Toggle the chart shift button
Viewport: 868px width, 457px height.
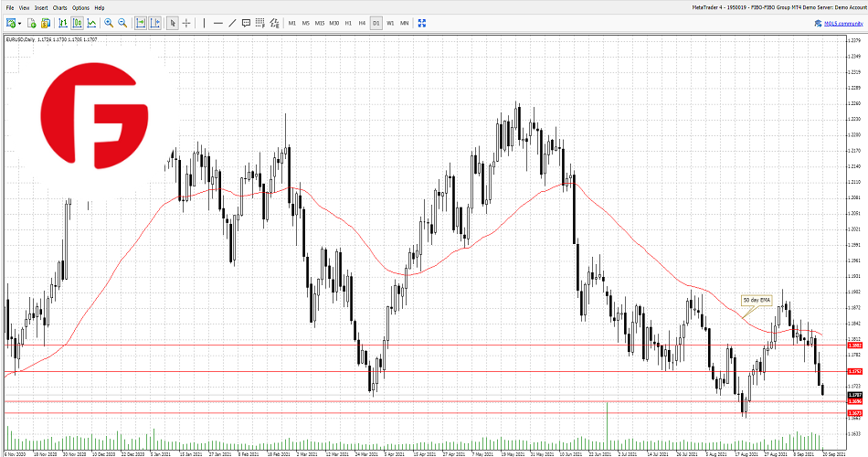[154, 23]
